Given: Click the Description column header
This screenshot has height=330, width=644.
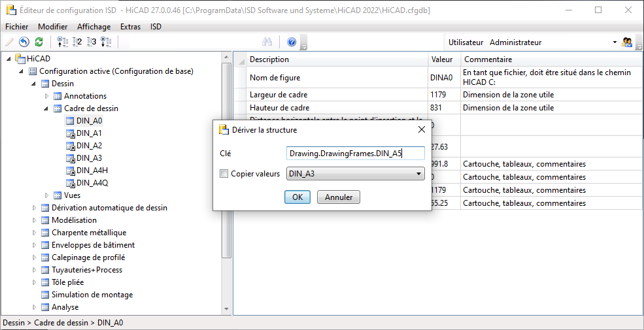Looking at the screenshot, I should pyautogui.click(x=337, y=59).
